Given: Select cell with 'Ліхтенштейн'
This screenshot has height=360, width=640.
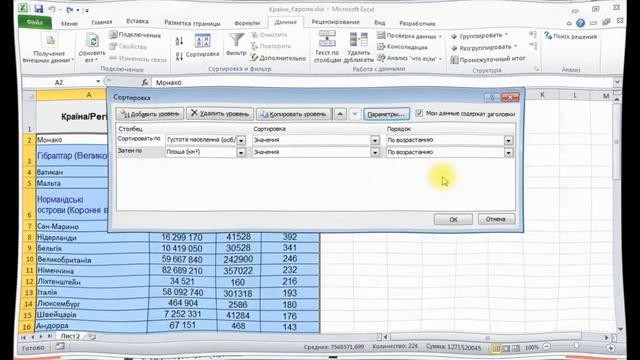Looking at the screenshot, I should pos(92,282).
